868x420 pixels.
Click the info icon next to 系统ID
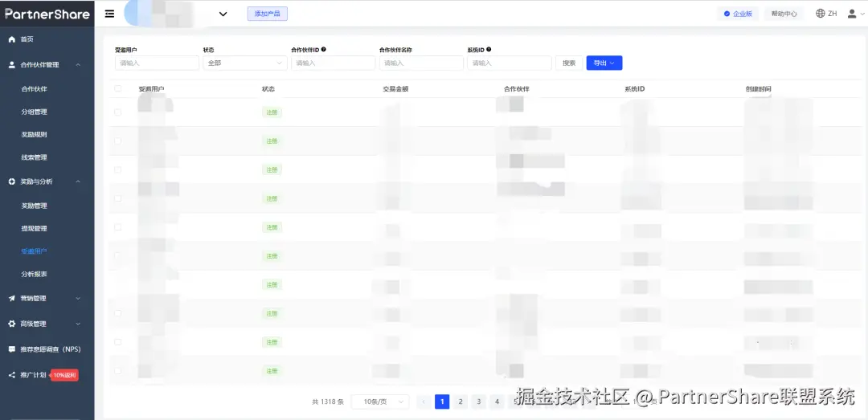[489, 49]
